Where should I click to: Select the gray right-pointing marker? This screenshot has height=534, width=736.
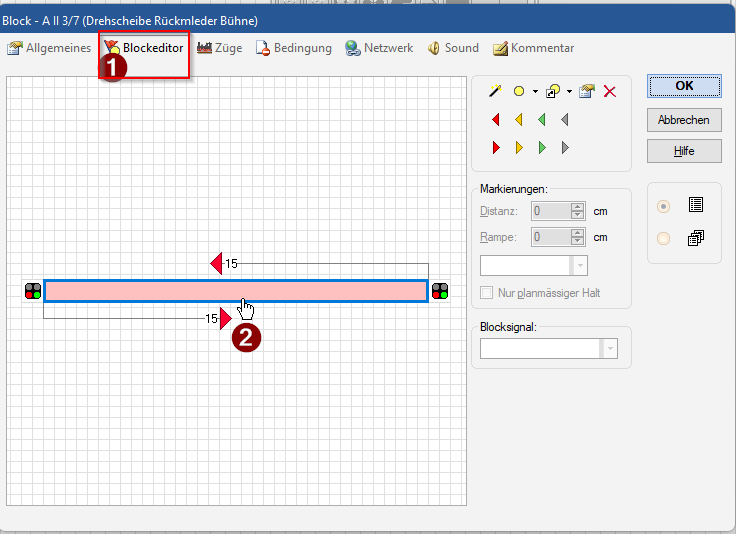pos(565,148)
